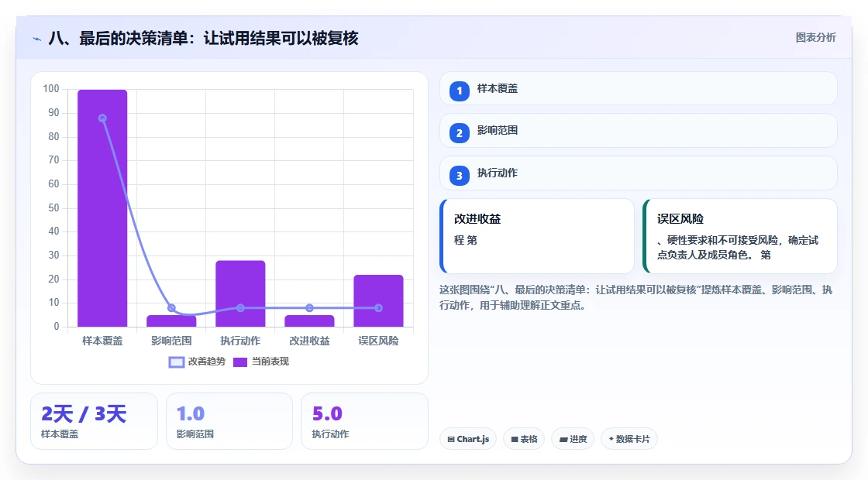Click the 图表分析 label in header
868x480 pixels.
tap(815, 38)
